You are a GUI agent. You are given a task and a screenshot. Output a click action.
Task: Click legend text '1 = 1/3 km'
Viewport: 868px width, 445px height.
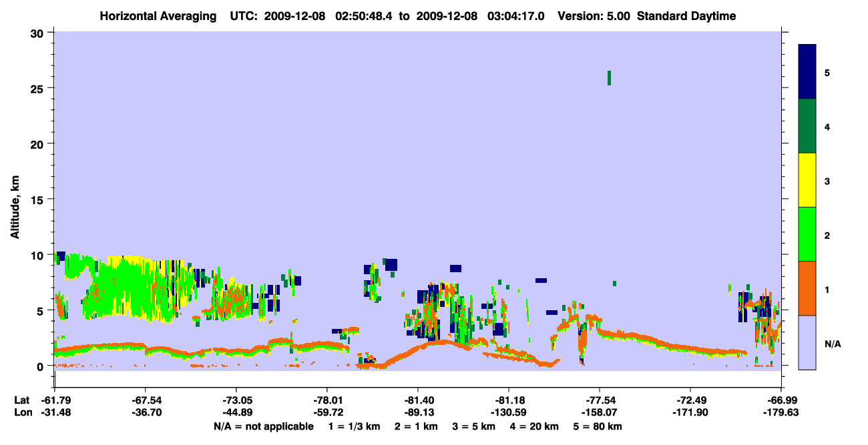coord(356,426)
